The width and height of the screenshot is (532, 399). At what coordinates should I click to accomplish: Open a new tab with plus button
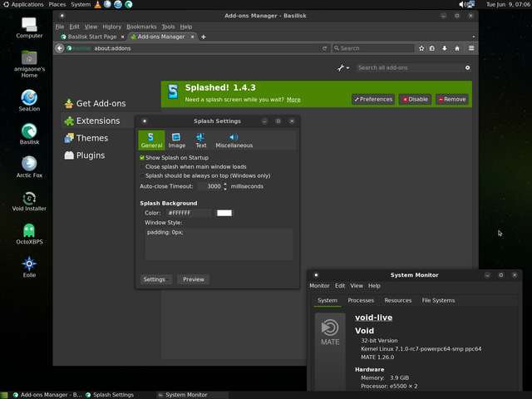tap(203, 37)
